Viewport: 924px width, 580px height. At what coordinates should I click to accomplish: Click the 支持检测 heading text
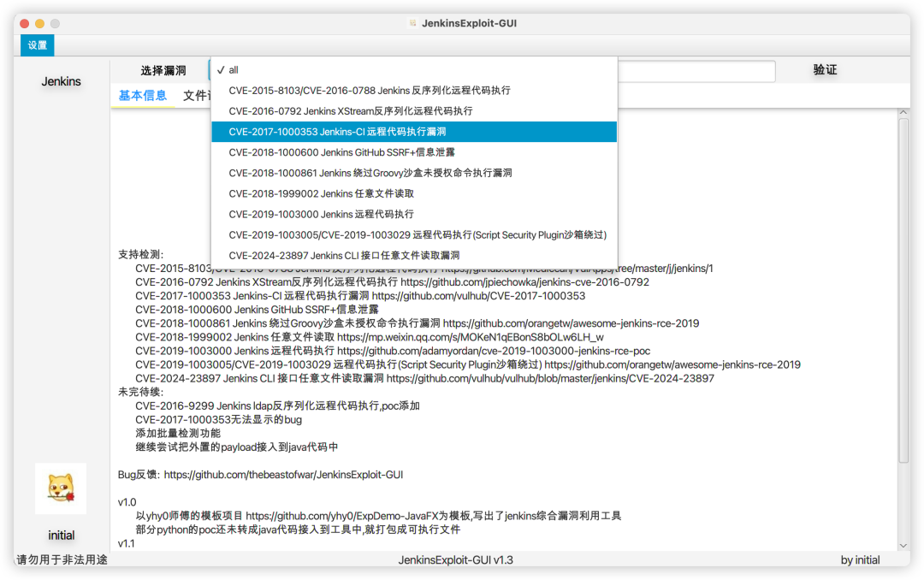[x=141, y=255]
